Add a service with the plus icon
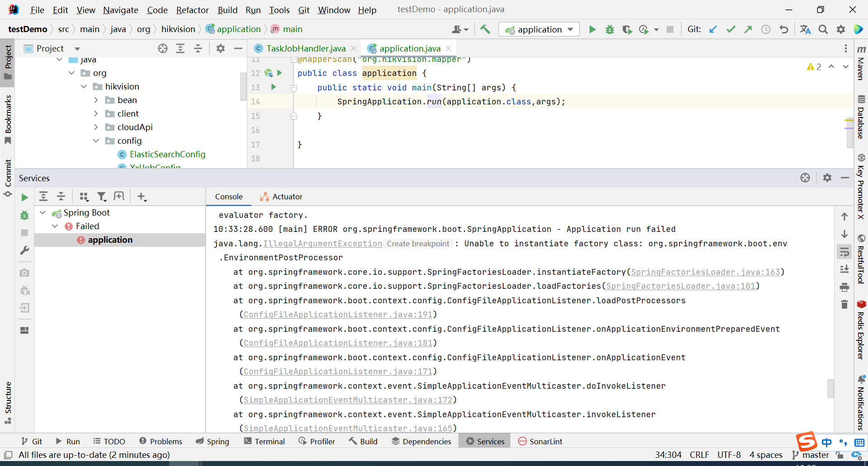Viewport: 868px width, 466px height. [142, 197]
